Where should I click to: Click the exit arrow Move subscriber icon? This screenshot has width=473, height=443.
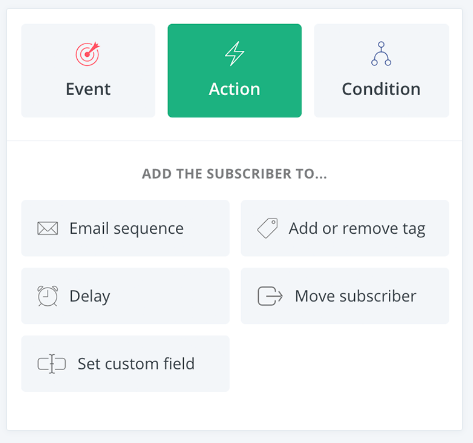tap(270, 296)
